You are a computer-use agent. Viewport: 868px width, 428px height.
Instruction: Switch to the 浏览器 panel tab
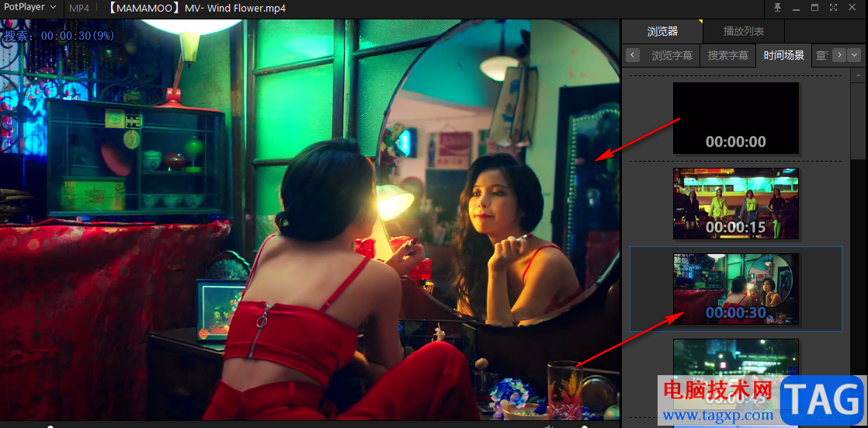[x=662, y=32]
